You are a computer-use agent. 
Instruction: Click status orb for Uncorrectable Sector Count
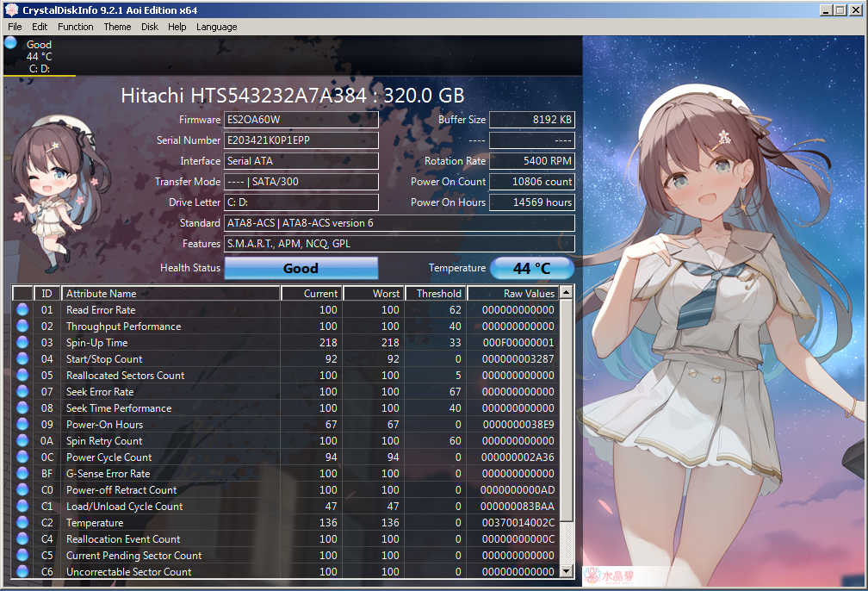(22, 571)
